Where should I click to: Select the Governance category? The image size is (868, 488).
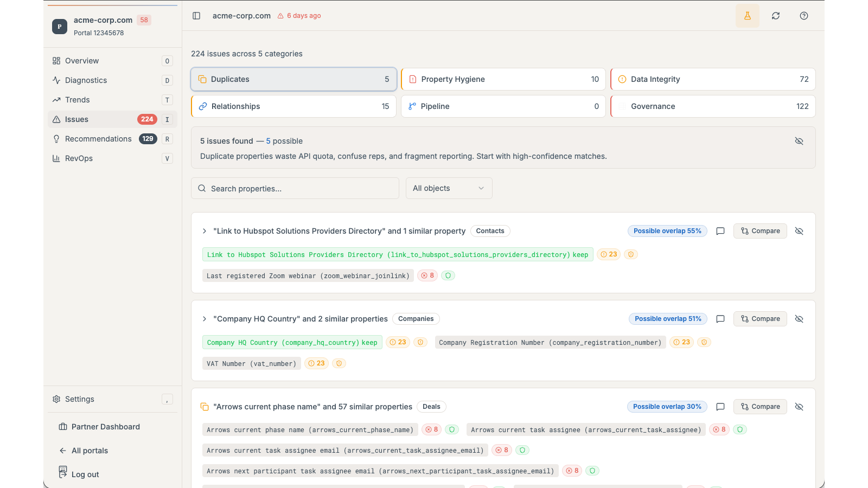point(713,106)
